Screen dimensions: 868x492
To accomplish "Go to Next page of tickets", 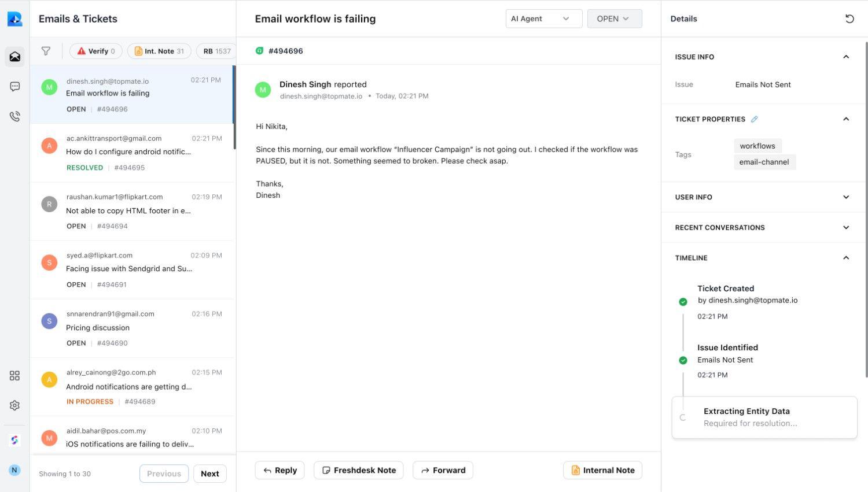I will pyautogui.click(x=209, y=473).
